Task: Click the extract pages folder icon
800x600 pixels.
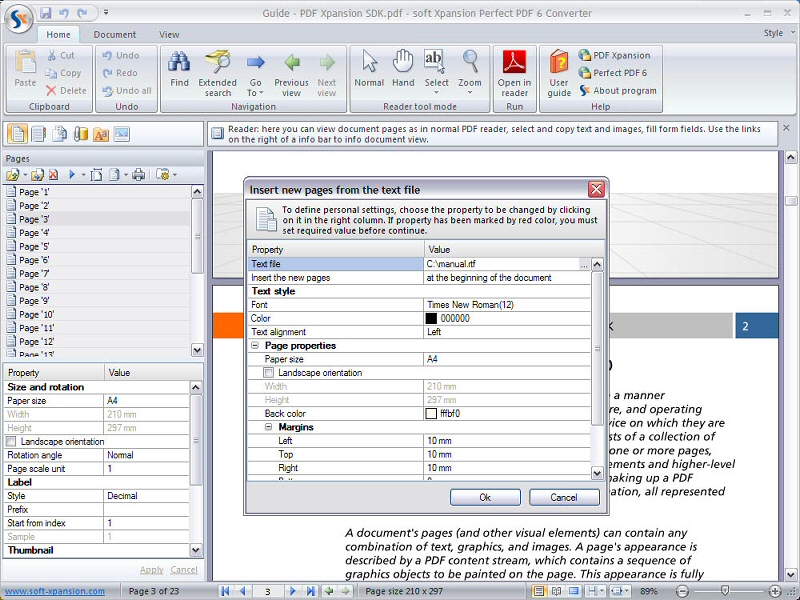Action: (x=37, y=175)
